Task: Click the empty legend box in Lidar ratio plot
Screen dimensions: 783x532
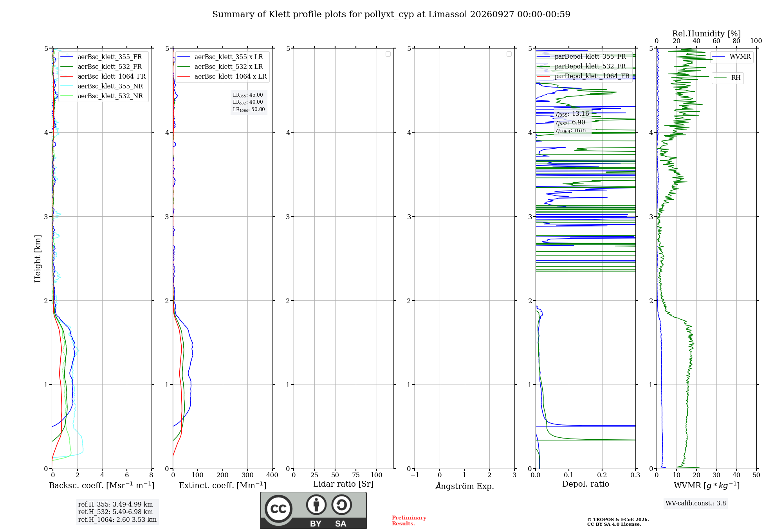Action: coord(388,54)
